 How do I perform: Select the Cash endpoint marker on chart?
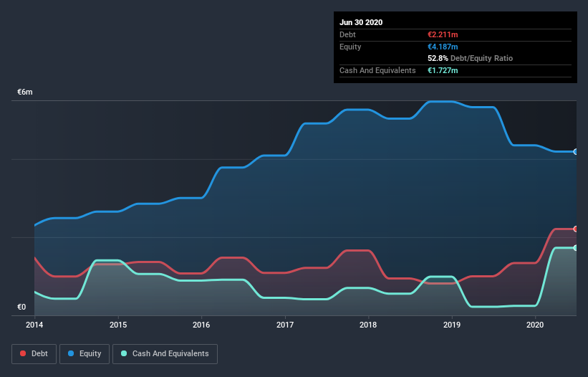coord(576,247)
